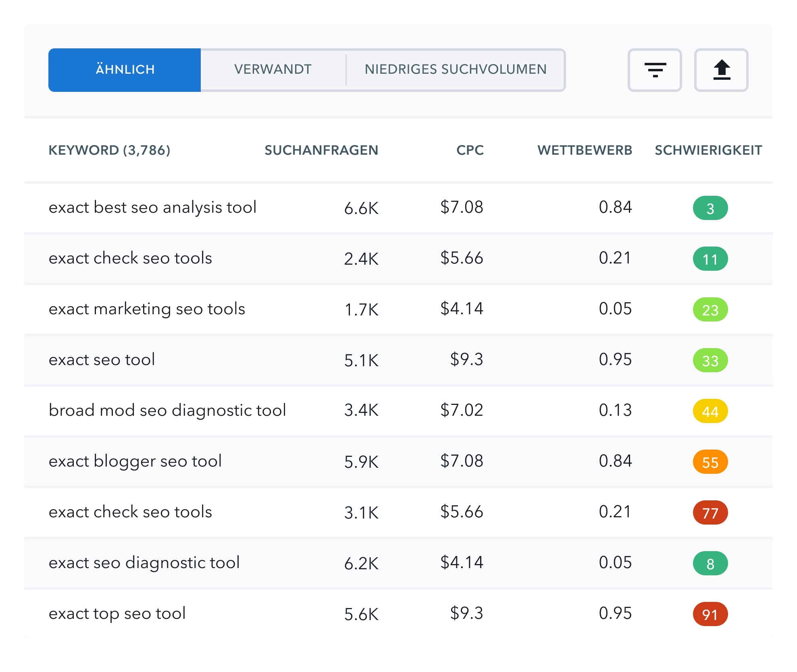Open keyword exact best seo analysis tool
Screen dimensions: 797x672
(x=152, y=207)
